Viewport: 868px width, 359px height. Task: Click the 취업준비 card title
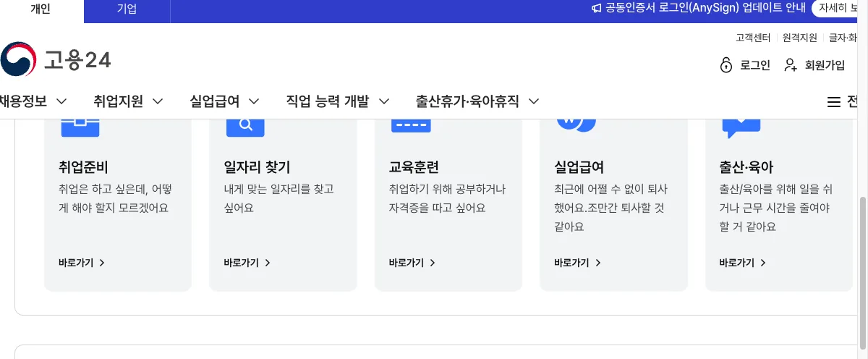coord(83,167)
